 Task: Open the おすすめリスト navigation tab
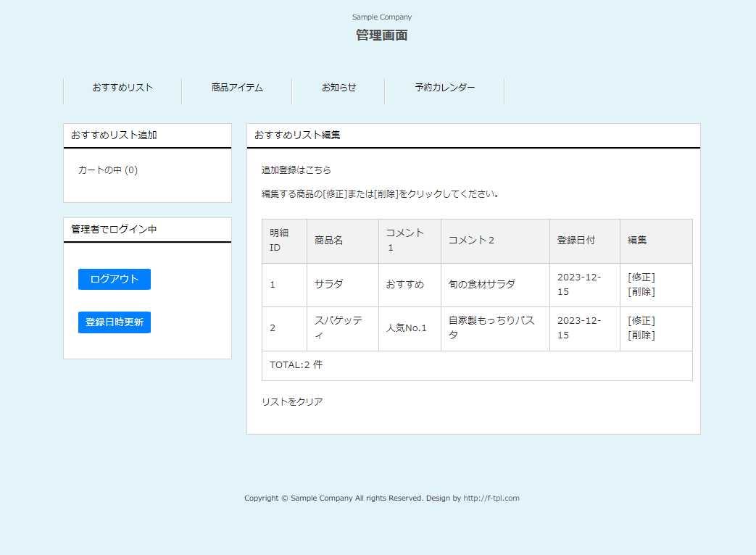pyautogui.click(x=122, y=88)
